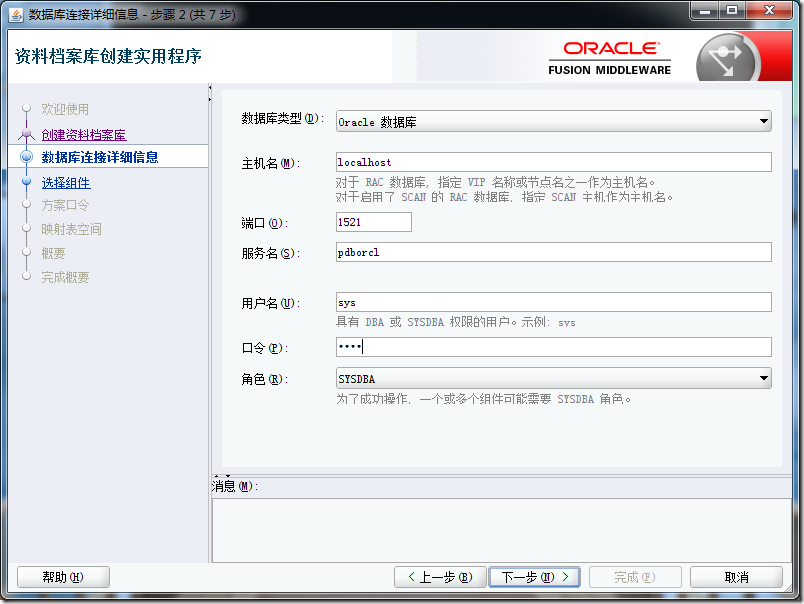
Task: Open the 角色 SYSDBA dropdown
Action: [554, 378]
